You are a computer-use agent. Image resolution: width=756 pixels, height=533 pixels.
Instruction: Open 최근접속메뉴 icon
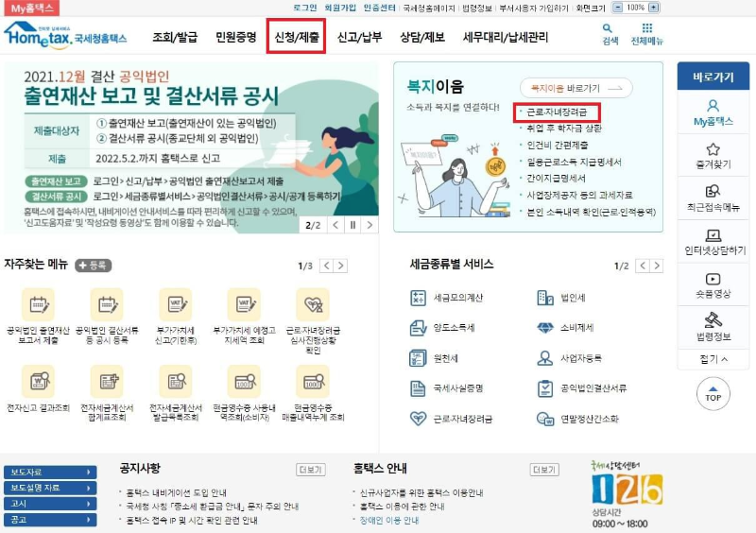[713, 192]
